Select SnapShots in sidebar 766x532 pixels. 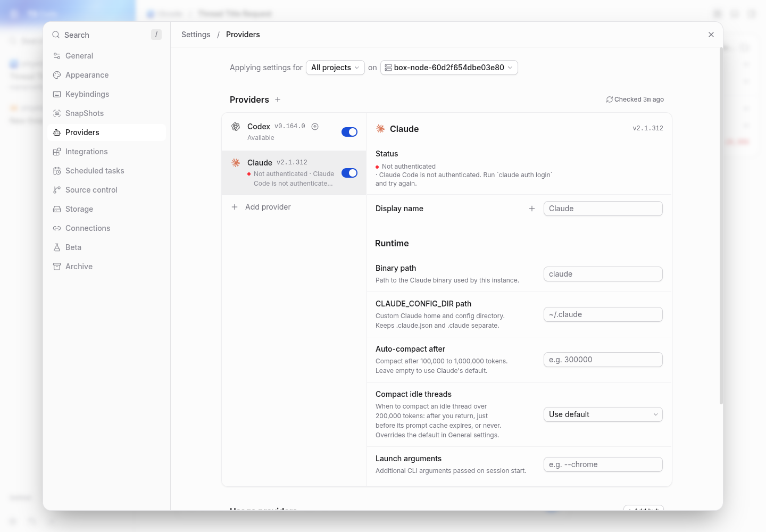click(106, 113)
